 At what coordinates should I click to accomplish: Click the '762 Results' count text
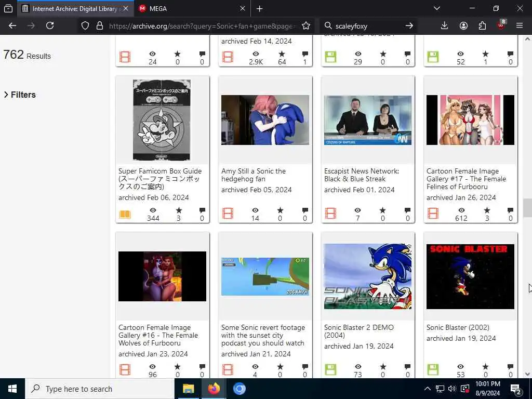click(27, 55)
